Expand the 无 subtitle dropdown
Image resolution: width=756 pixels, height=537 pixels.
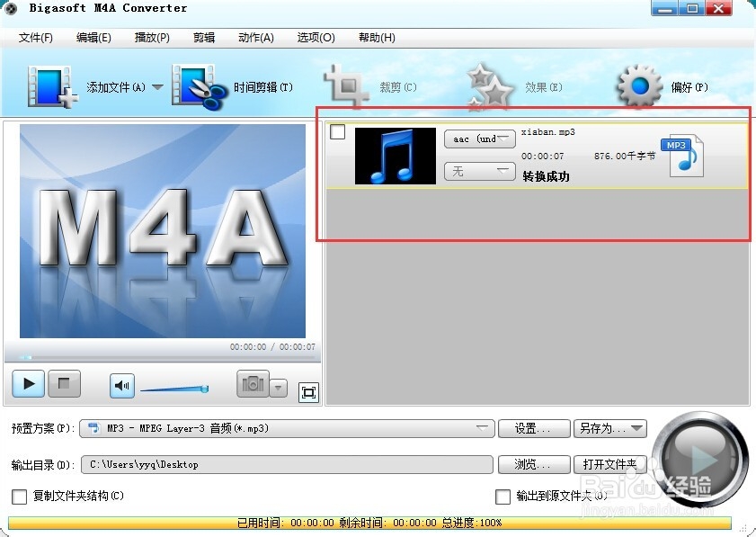[x=480, y=171]
